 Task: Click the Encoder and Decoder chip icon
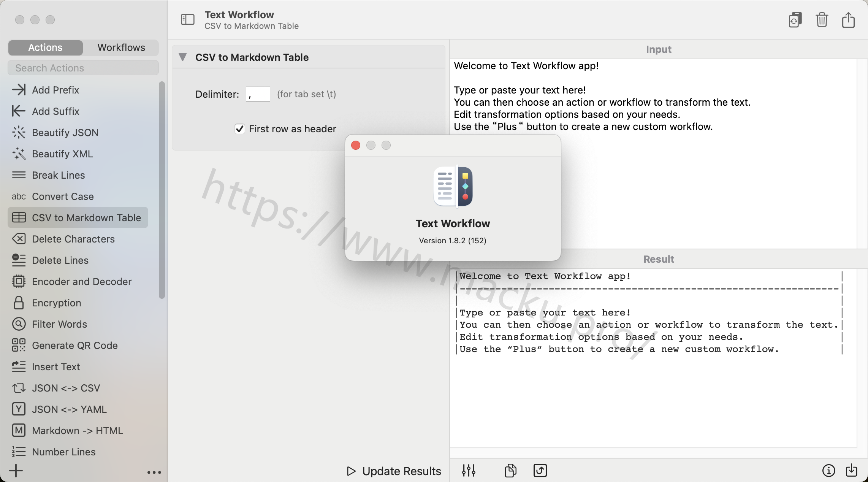tap(19, 281)
